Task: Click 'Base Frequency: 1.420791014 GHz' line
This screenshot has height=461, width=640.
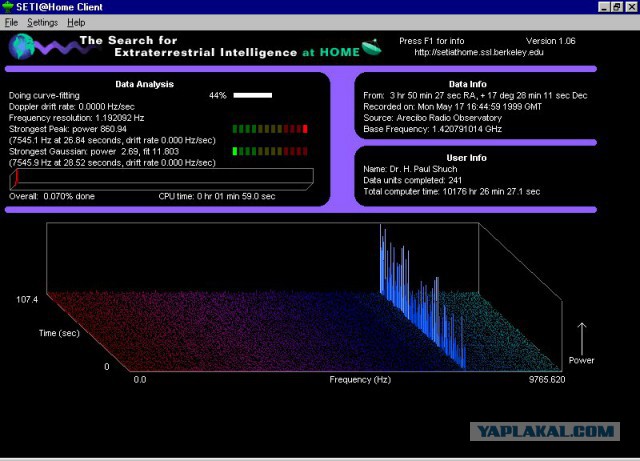Action: tap(432, 129)
